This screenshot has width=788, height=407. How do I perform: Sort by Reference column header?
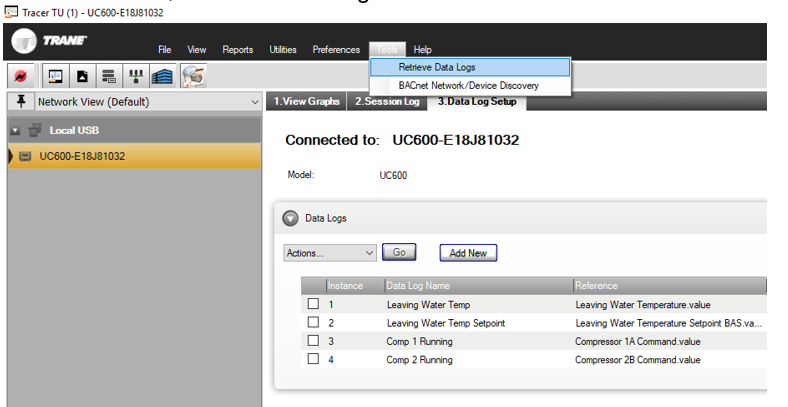point(670,285)
